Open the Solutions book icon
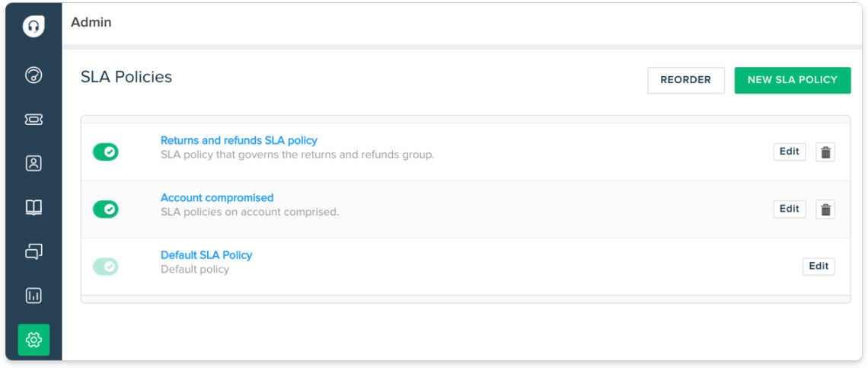Viewport: 868px width, 368px height. pos(34,207)
